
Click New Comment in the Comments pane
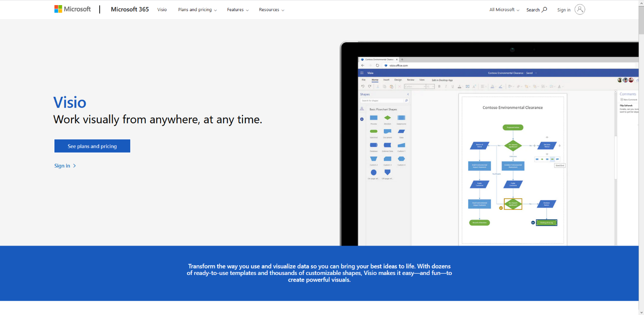click(629, 100)
